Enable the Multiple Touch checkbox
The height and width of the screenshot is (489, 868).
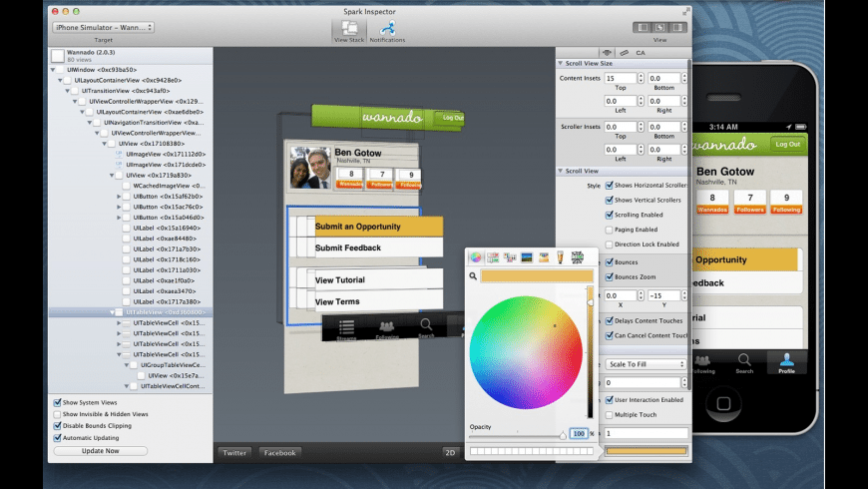[609, 415]
